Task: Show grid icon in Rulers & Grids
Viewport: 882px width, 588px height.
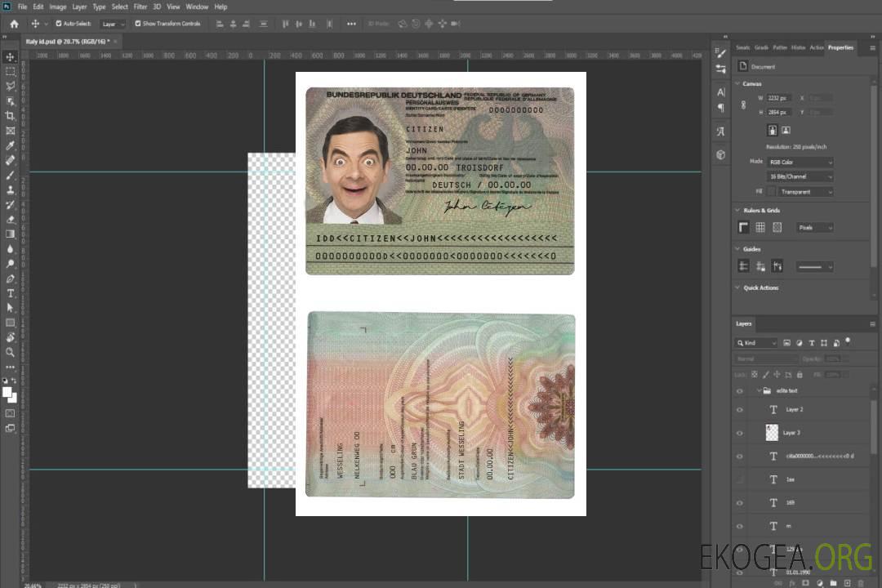Action: point(760,227)
